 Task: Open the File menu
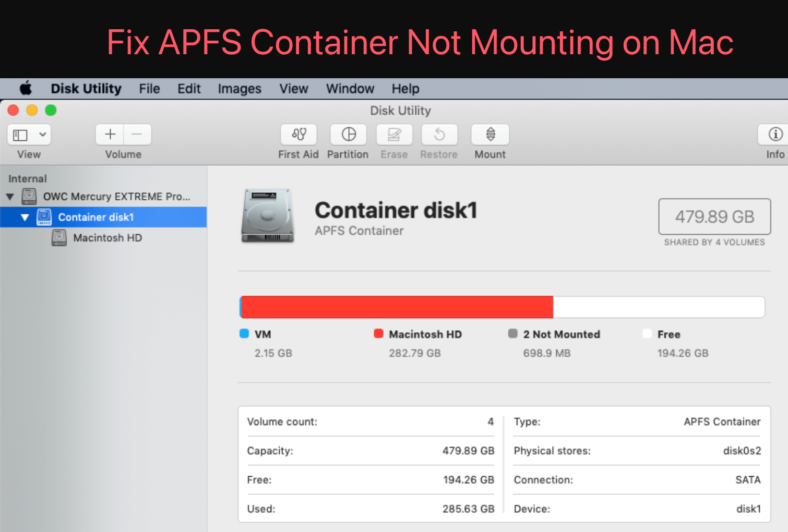point(149,89)
